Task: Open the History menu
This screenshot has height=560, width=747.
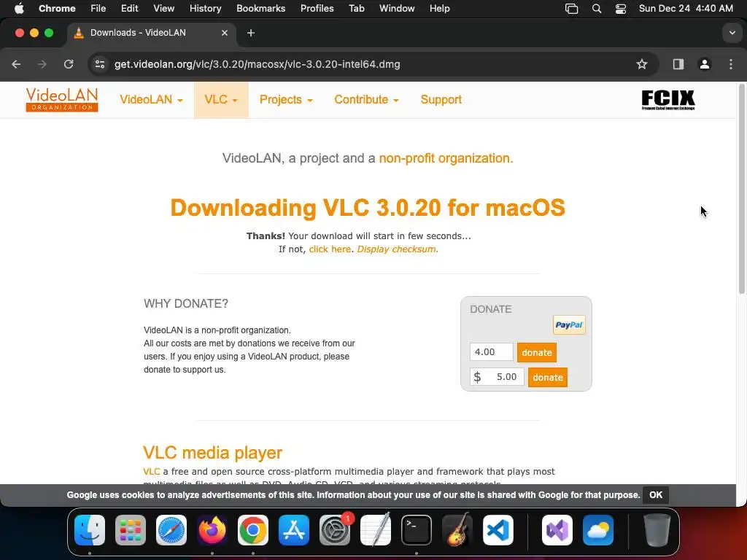Action: coord(205,9)
